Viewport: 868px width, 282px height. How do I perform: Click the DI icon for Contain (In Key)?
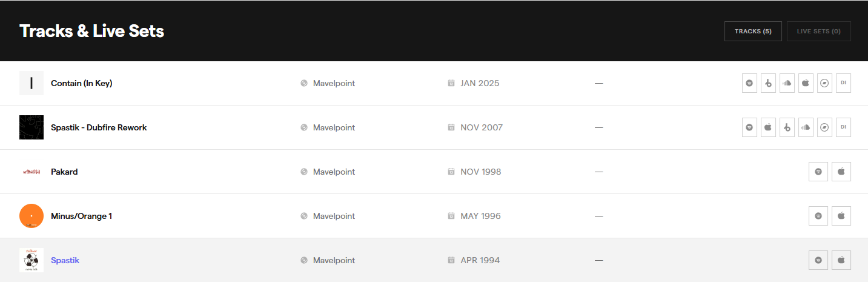(x=843, y=83)
